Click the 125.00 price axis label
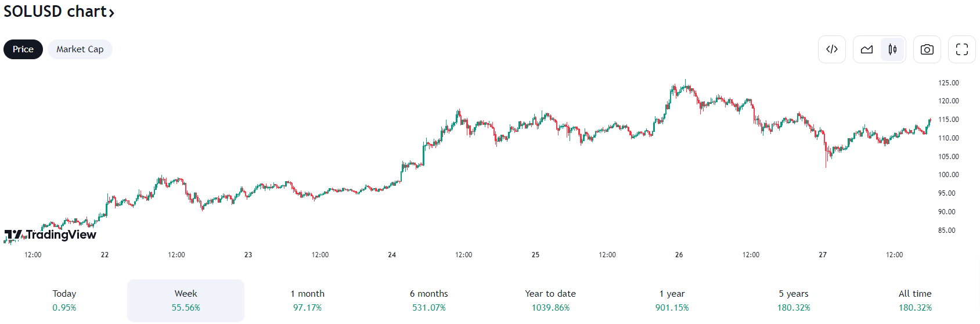The height and width of the screenshot is (324, 980). pos(949,83)
